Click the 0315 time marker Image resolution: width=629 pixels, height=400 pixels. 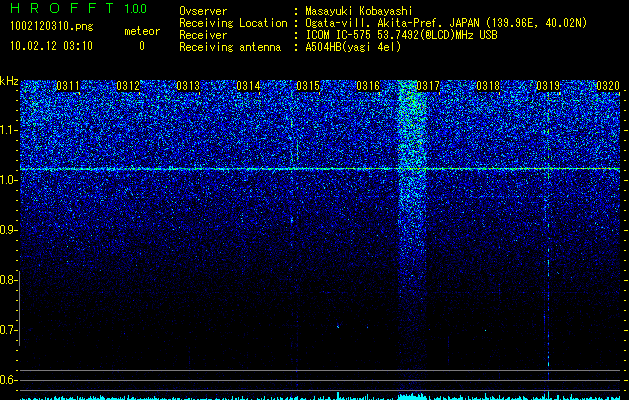(308, 86)
